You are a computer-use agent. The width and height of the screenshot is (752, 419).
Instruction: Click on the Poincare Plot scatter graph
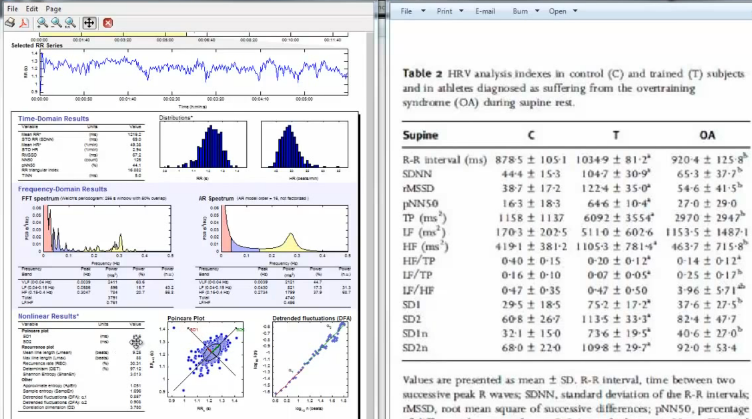(205, 358)
